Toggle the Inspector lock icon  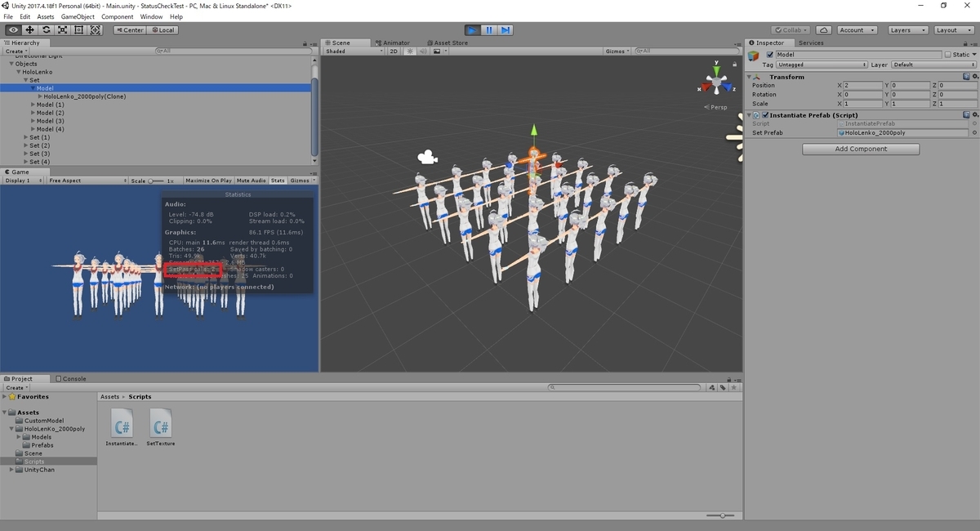click(x=964, y=42)
